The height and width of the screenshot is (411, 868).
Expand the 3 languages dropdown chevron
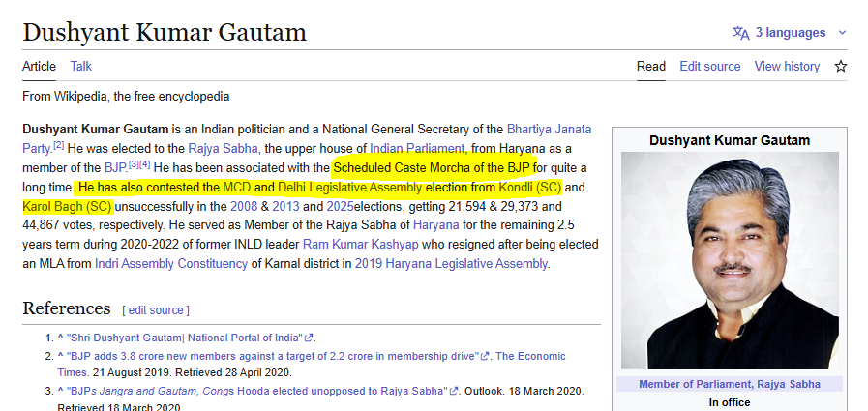point(842,33)
